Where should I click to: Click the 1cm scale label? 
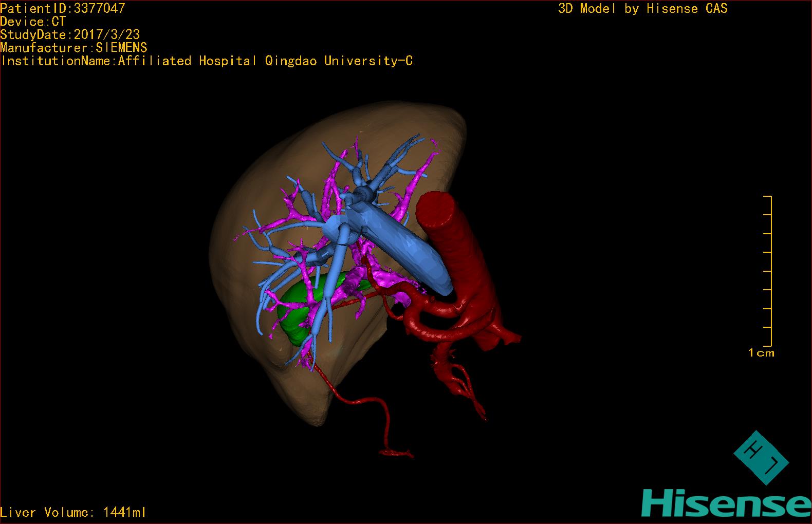(761, 353)
